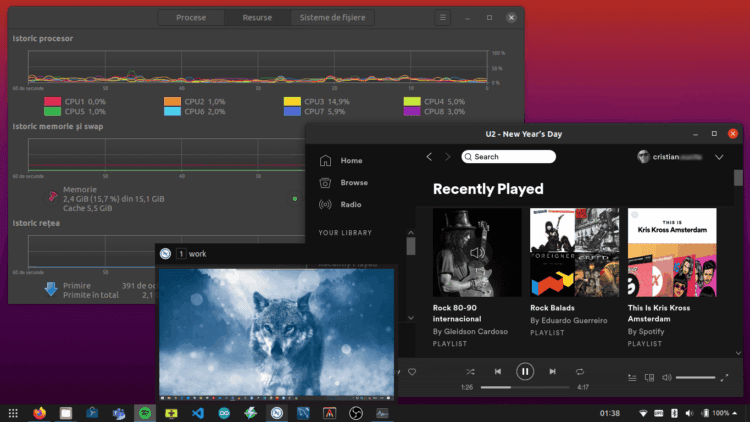Open the Spotify devices available icon
Image resolution: width=750 pixels, height=422 pixels.
coord(649,378)
